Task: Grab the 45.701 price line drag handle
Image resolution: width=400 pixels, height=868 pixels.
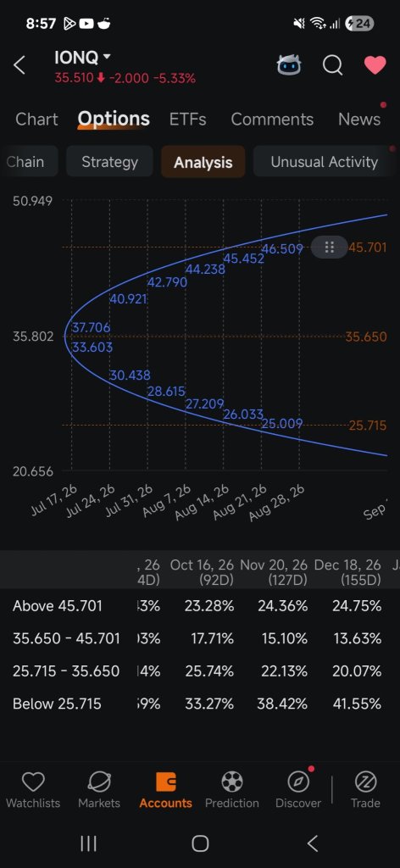Action: tap(329, 247)
